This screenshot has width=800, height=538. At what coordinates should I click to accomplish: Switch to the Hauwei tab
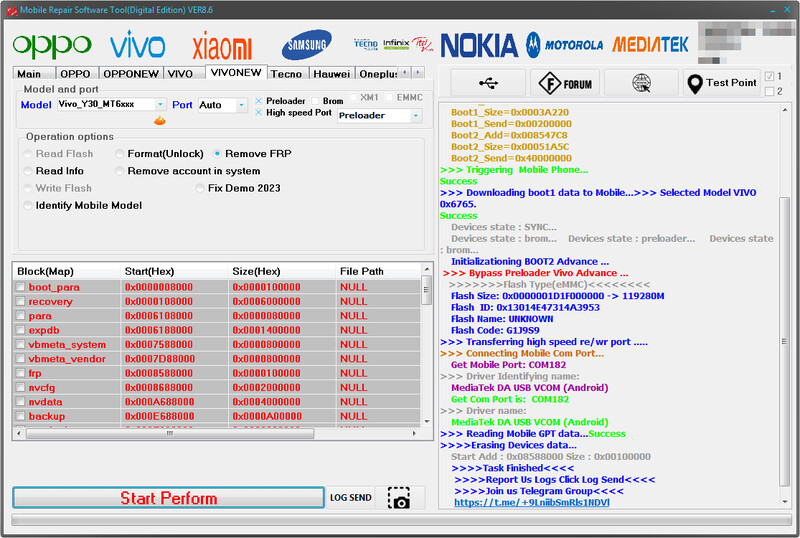(332, 74)
